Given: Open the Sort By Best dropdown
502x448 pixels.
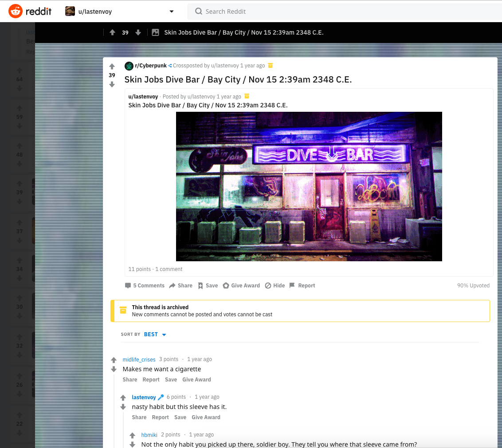Looking at the screenshot, I should (155, 334).
